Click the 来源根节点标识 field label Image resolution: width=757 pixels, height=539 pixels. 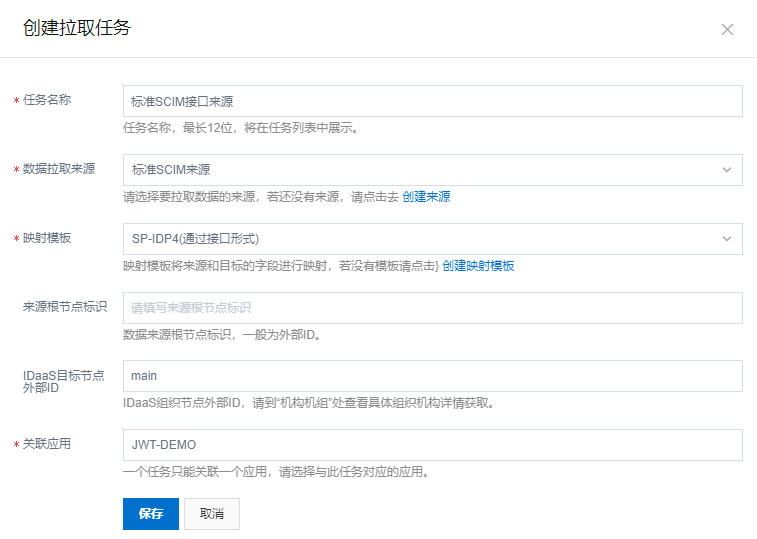(65, 307)
